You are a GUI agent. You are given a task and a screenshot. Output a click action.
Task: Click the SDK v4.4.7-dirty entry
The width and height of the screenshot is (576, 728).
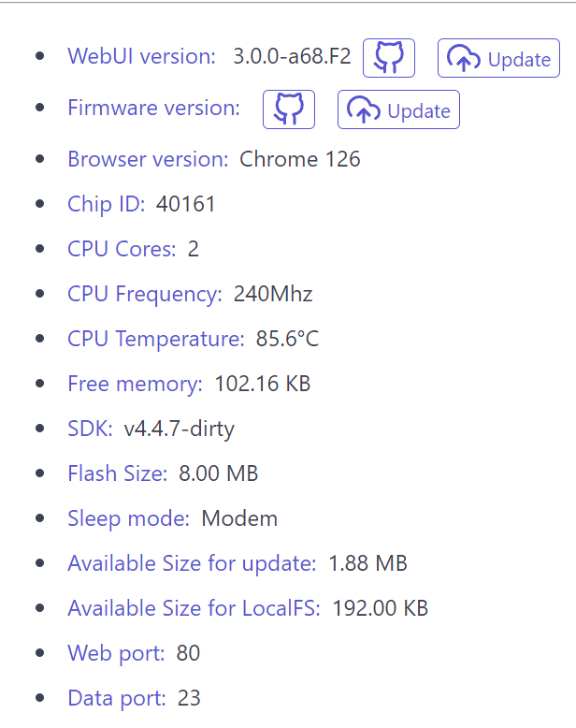click(151, 429)
